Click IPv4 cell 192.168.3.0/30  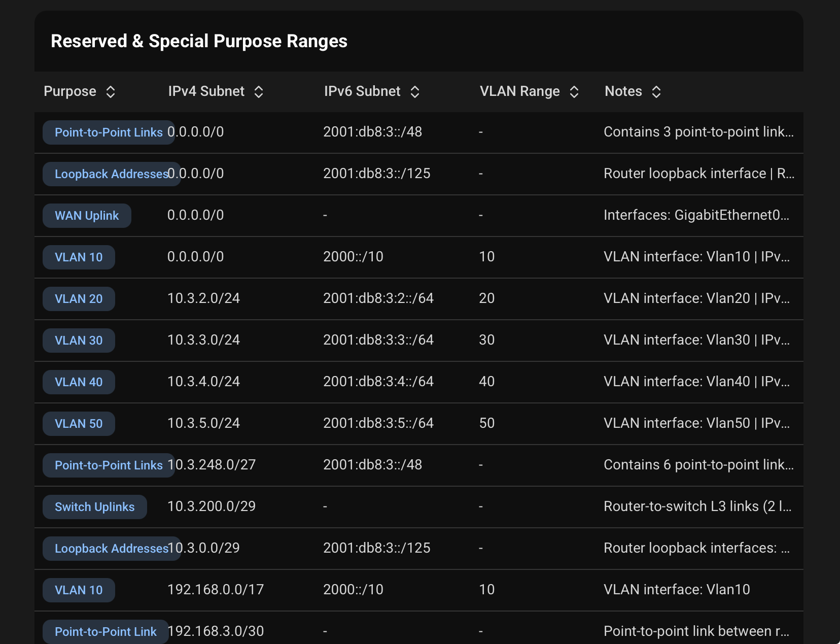(x=216, y=631)
